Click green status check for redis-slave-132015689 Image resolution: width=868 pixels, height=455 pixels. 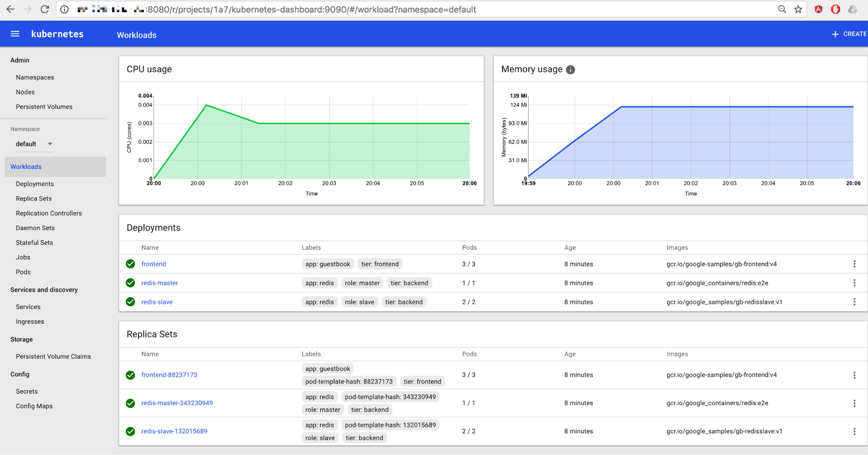click(130, 432)
